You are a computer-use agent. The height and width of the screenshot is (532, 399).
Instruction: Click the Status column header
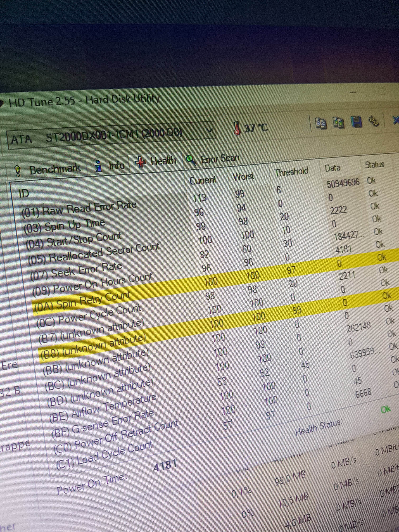(375, 165)
